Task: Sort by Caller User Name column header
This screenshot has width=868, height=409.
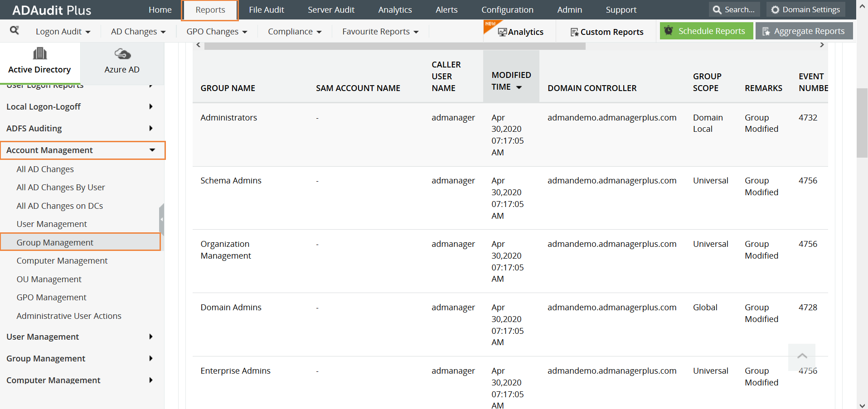Action: 446,76
